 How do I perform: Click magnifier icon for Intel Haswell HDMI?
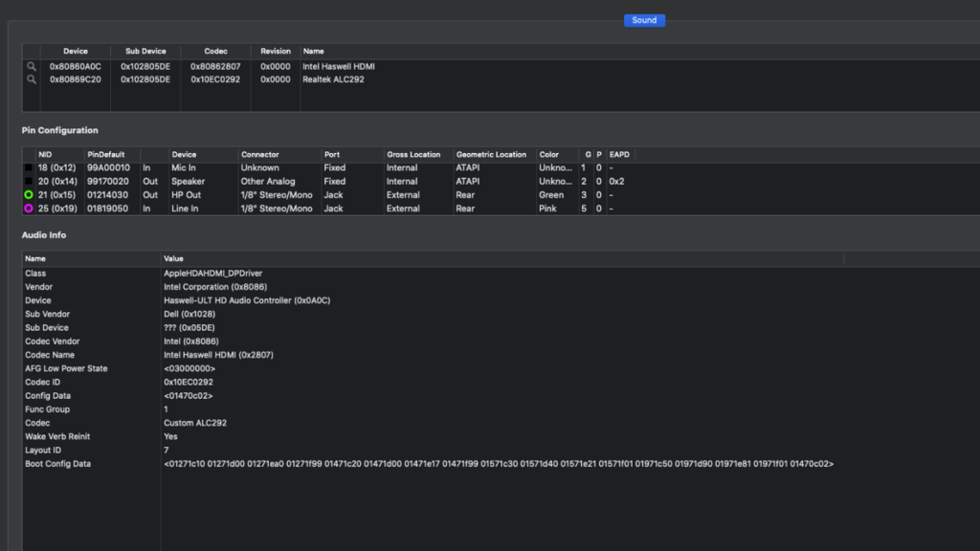click(x=32, y=67)
